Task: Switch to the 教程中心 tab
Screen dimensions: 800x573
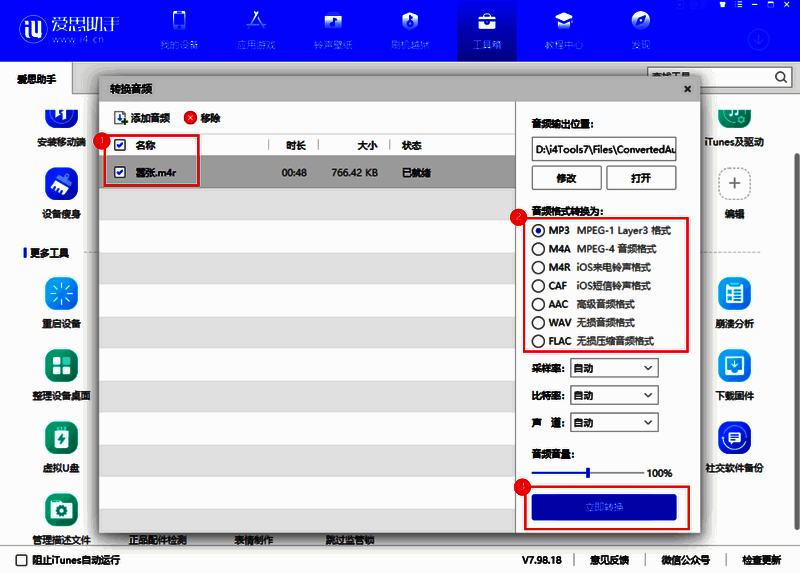Action: (563, 29)
